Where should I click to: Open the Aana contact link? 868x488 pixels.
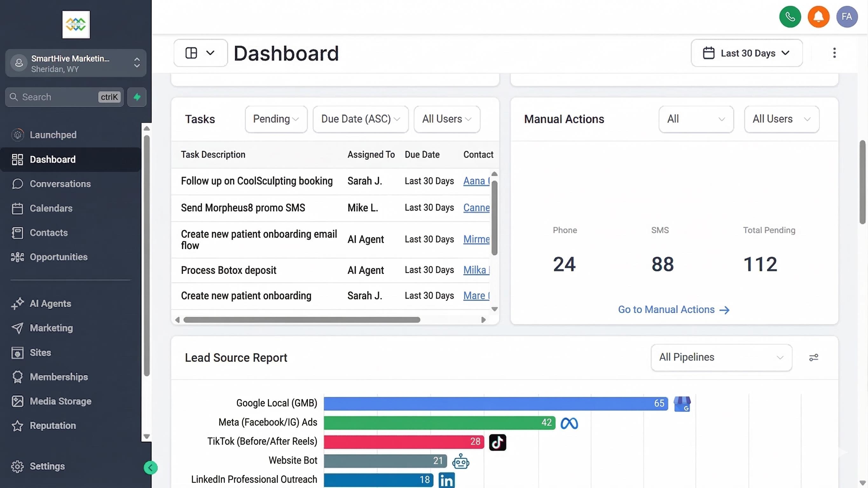(476, 181)
